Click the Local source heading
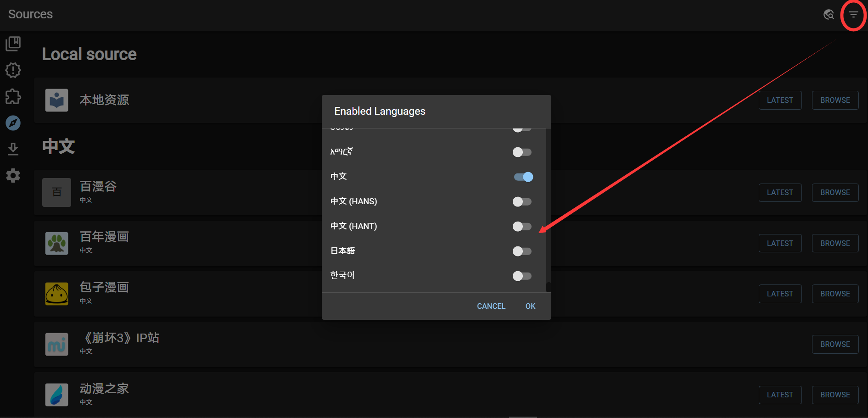Image resolution: width=868 pixels, height=418 pixels. [x=90, y=54]
